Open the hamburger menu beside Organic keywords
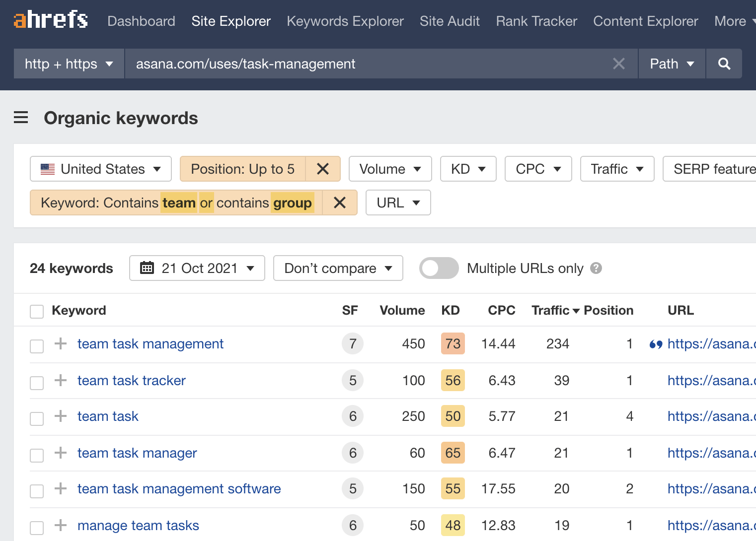This screenshot has height=541, width=756. [21, 118]
